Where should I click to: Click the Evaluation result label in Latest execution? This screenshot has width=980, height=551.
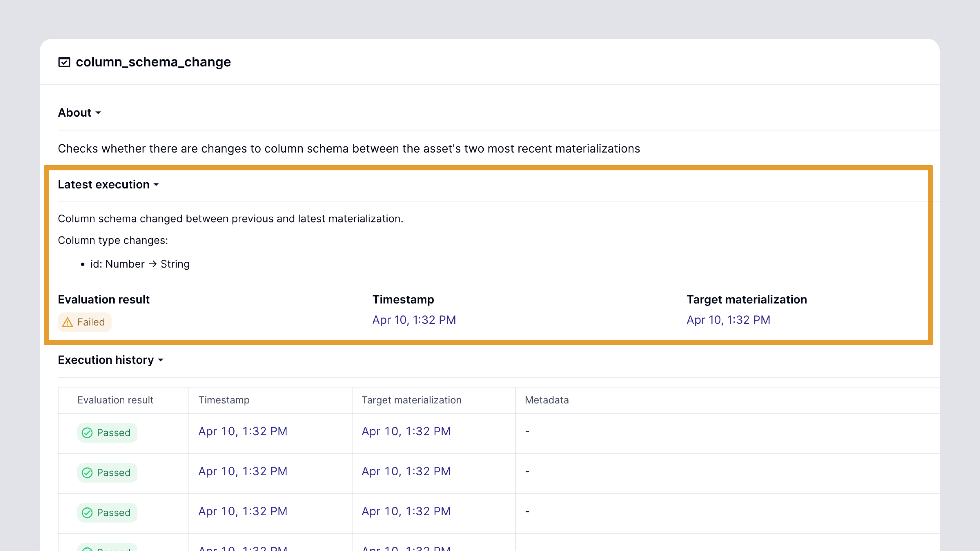click(103, 299)
